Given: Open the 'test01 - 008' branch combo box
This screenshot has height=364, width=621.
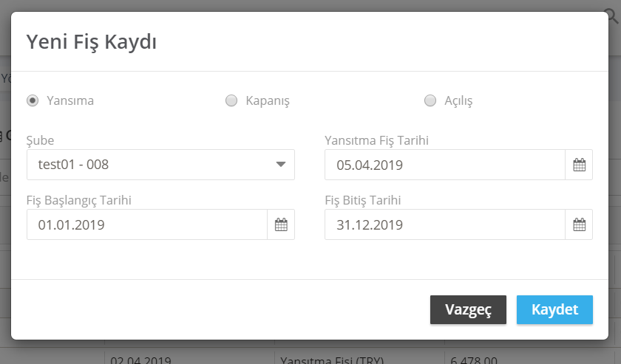Looking at the screenshot, I should [160, 165].
